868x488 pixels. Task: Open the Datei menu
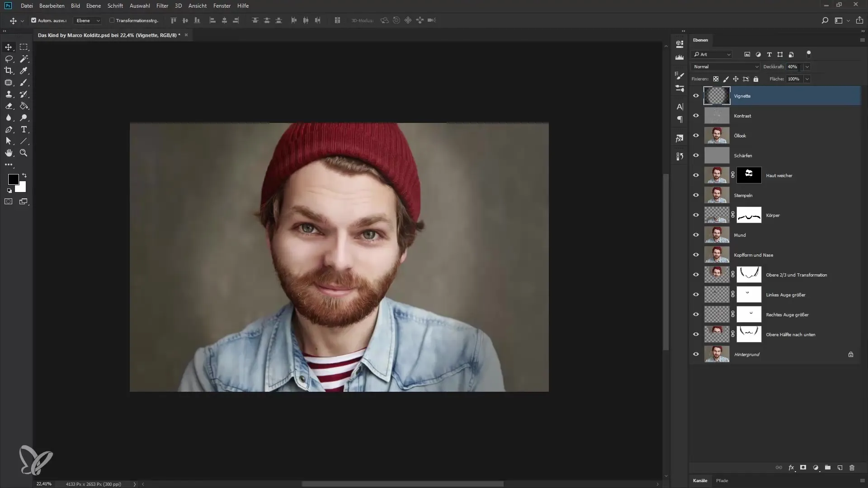pos(27,6)
